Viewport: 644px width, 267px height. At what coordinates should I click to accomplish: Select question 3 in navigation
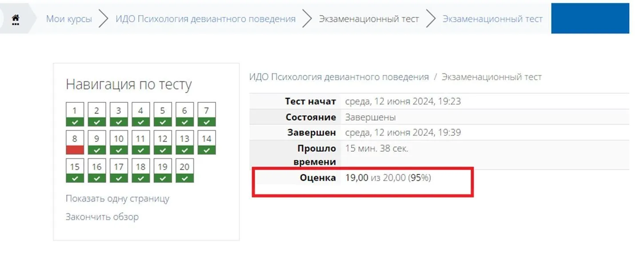point(119,114)
